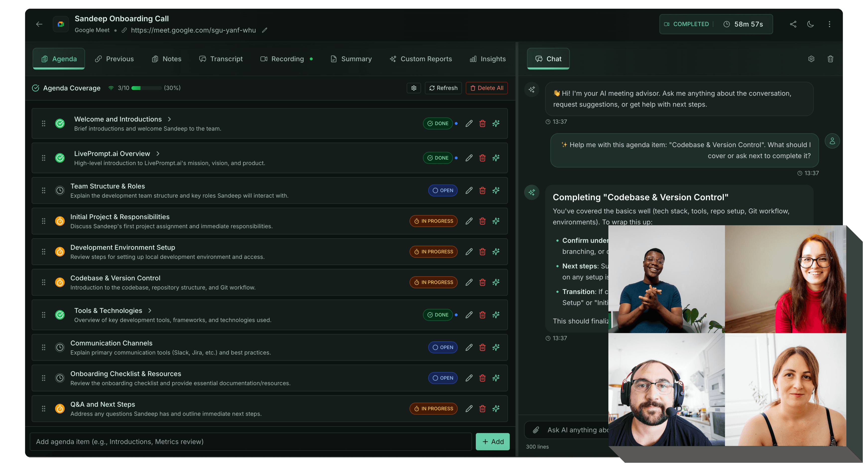Image resolution: width=868 pixels, height=466 pixels.
Task: Mark Development Environment Setup status from In Progress
Action: pyautogui.click(x=433, y=251)
